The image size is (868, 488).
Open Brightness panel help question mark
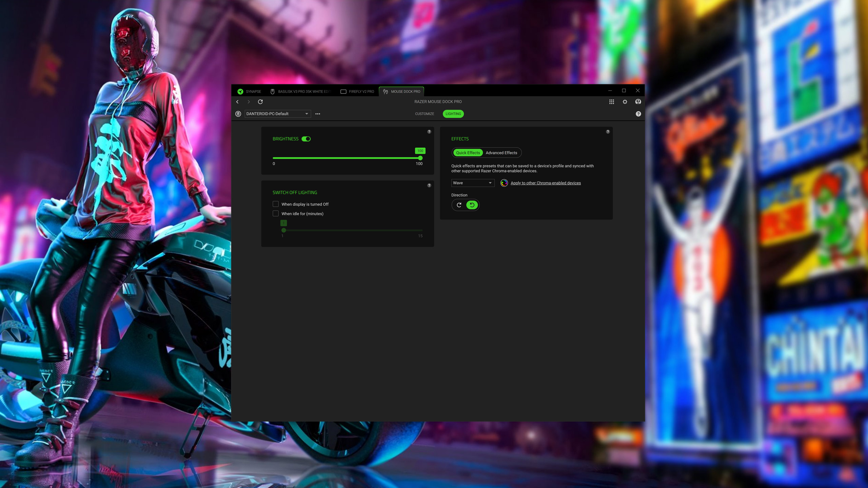click(x=429, y=131)
